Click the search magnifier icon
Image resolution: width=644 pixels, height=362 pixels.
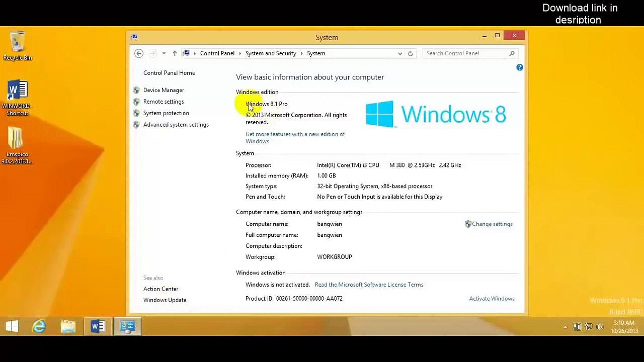tap(512, 53)
